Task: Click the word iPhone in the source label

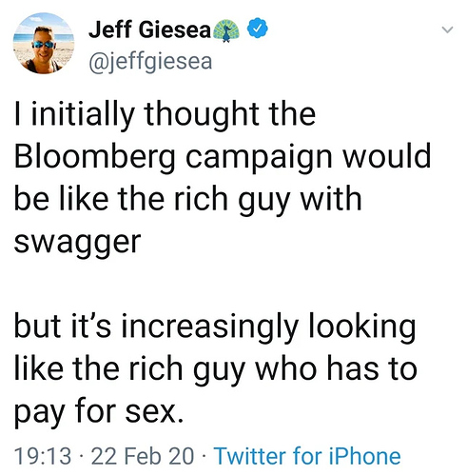Action: click(x=364, y=456)
